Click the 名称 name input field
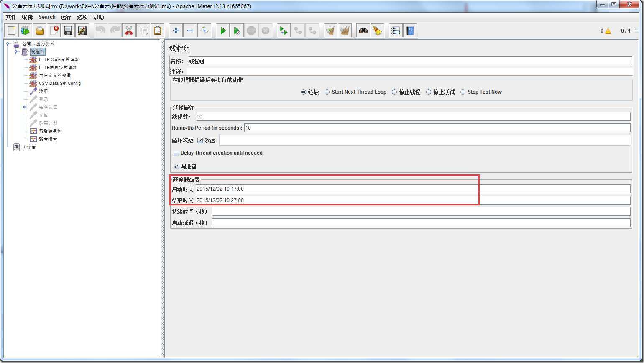The height and width of the screenshot is (363, 644). [410, 61]
